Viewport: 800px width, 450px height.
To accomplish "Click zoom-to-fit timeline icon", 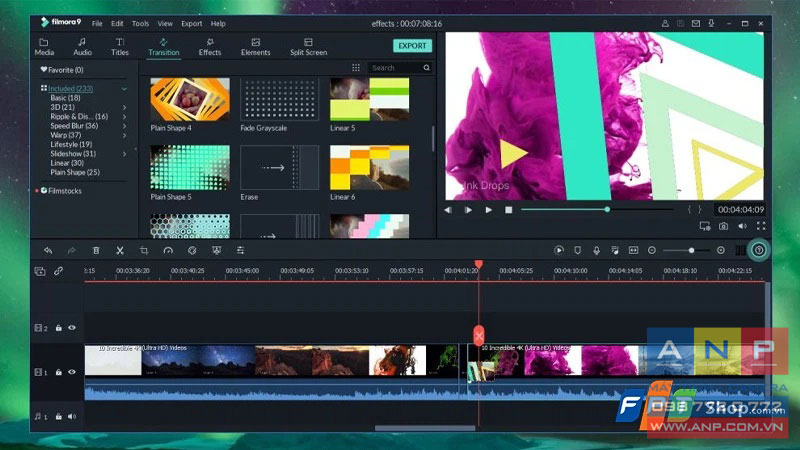I will (633, 251).
